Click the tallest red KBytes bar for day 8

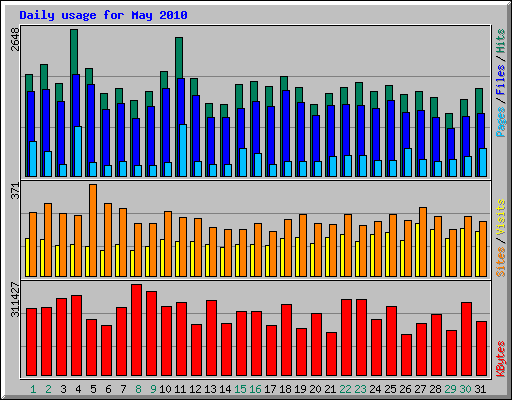136,330
